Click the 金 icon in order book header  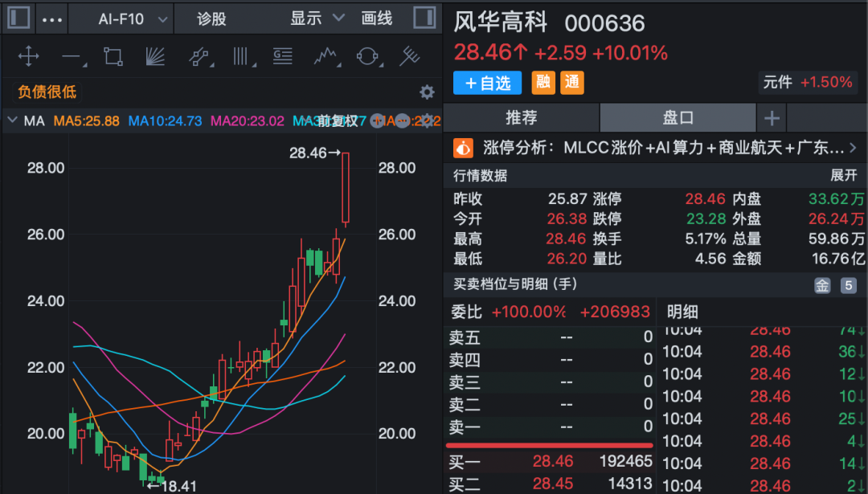click(x=822, y=285)
